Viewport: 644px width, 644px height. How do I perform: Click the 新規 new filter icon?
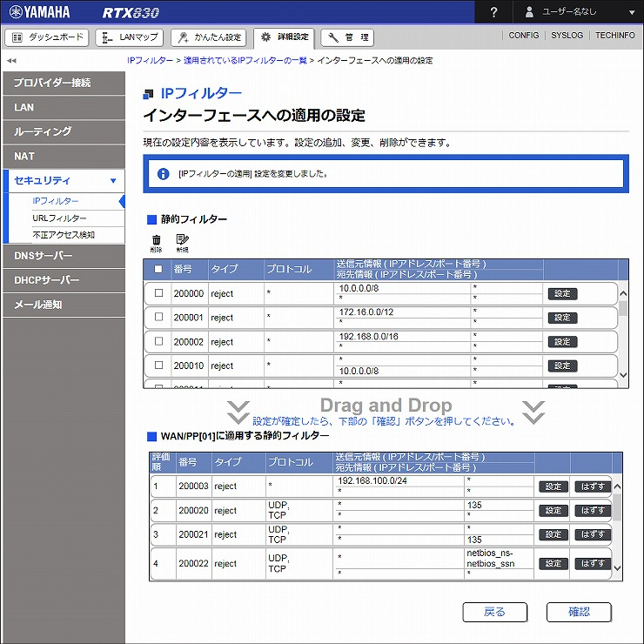[182, 243]
